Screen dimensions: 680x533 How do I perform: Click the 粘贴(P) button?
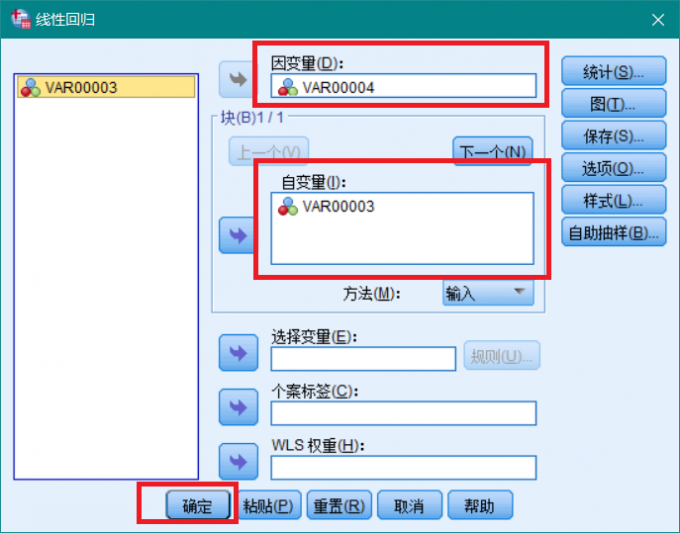pos(268,505)
